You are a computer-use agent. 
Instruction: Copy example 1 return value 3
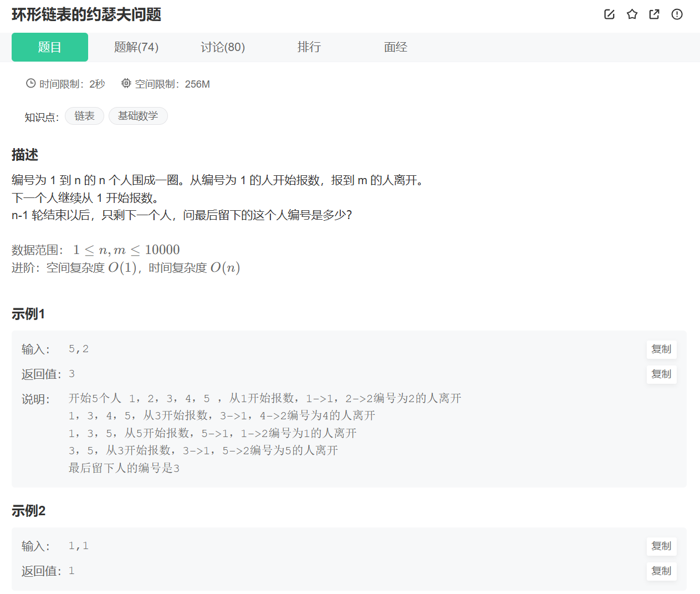[661, 374]
